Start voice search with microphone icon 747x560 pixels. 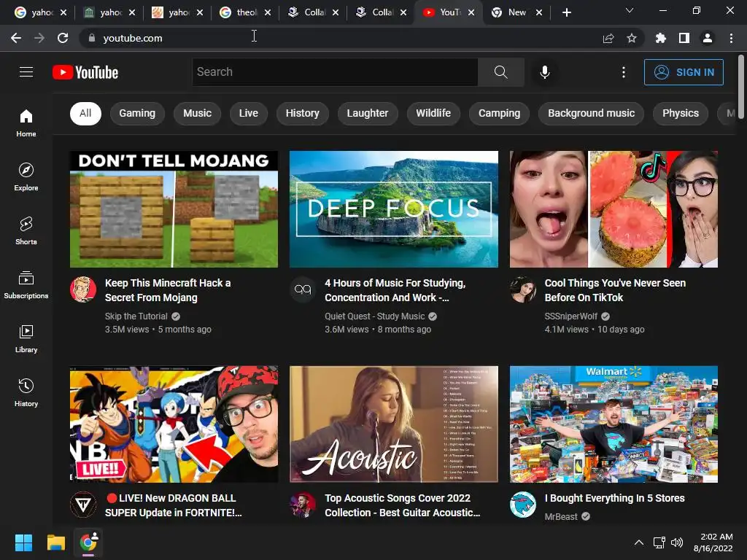pos(544,72)
